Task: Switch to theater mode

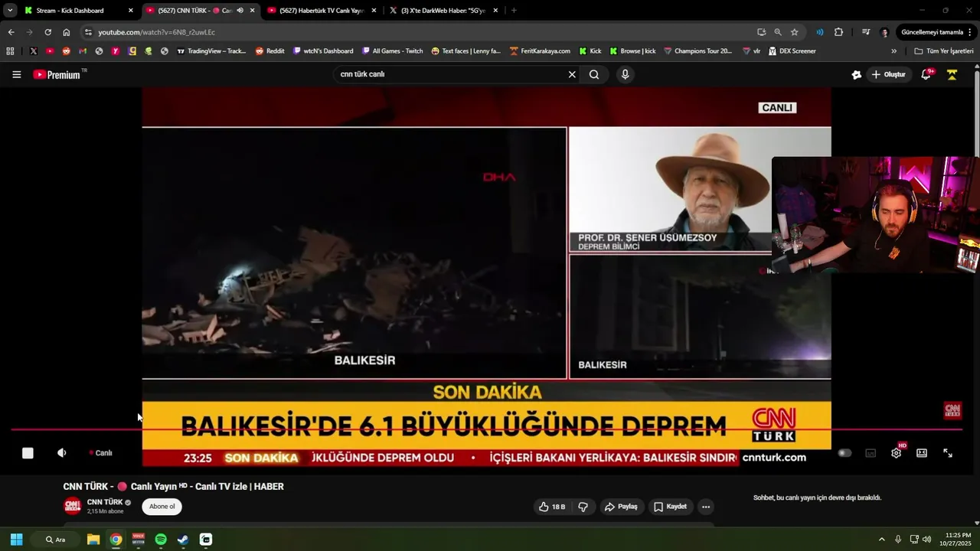Action: pos(922,453)
